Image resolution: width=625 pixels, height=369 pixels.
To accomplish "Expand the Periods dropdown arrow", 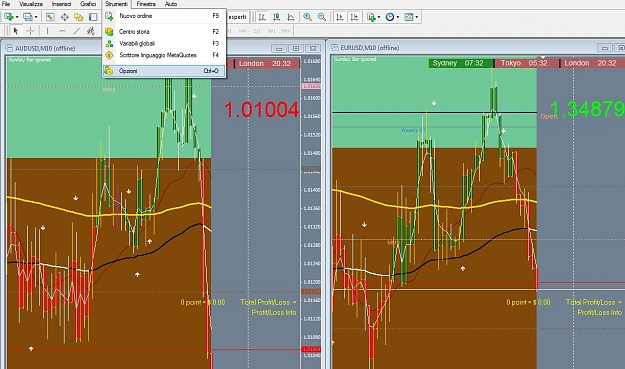I will click(397, 17).
